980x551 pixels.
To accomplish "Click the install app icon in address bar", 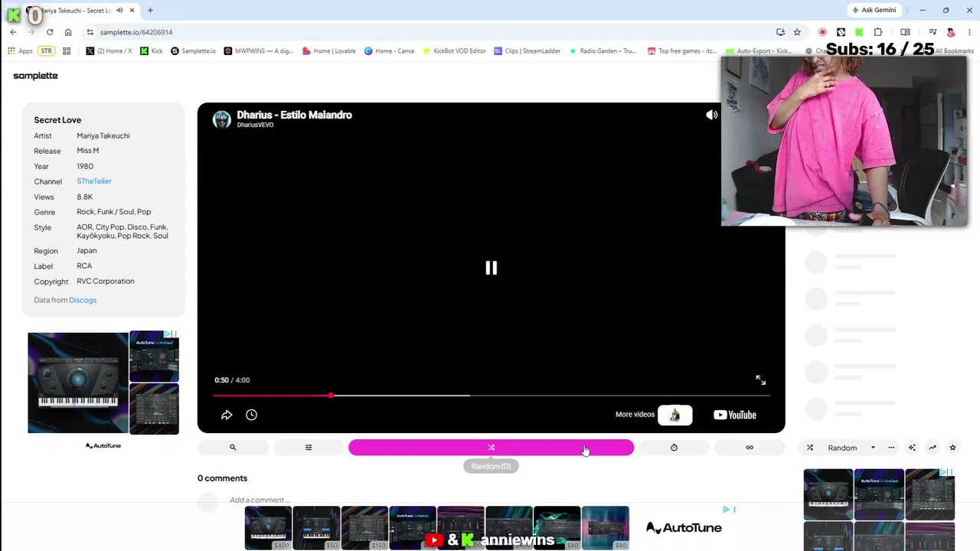I will tap(780, 32).
